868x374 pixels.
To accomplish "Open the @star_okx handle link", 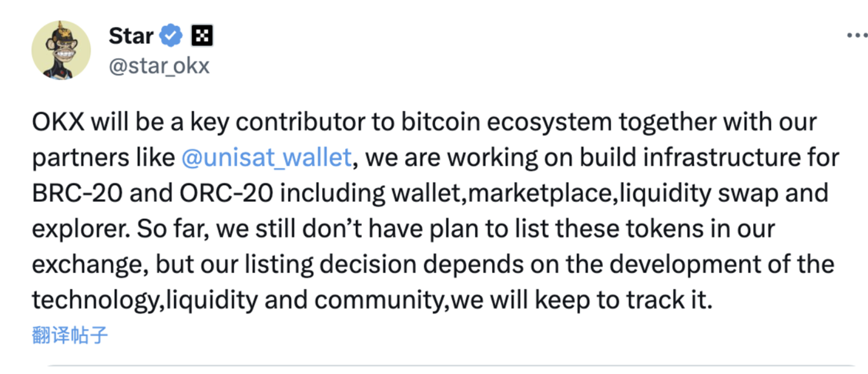I will [x=159, y=66].
